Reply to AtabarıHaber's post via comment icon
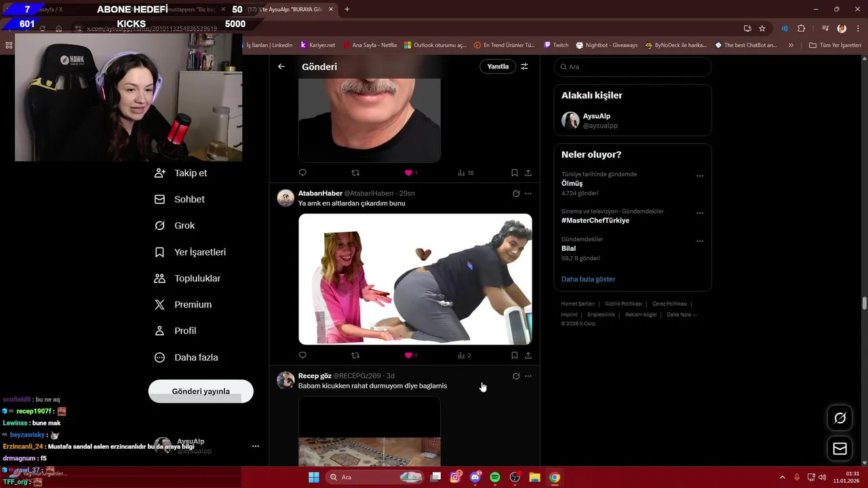This screenshot has height=488, width=868. pos(302,355)
